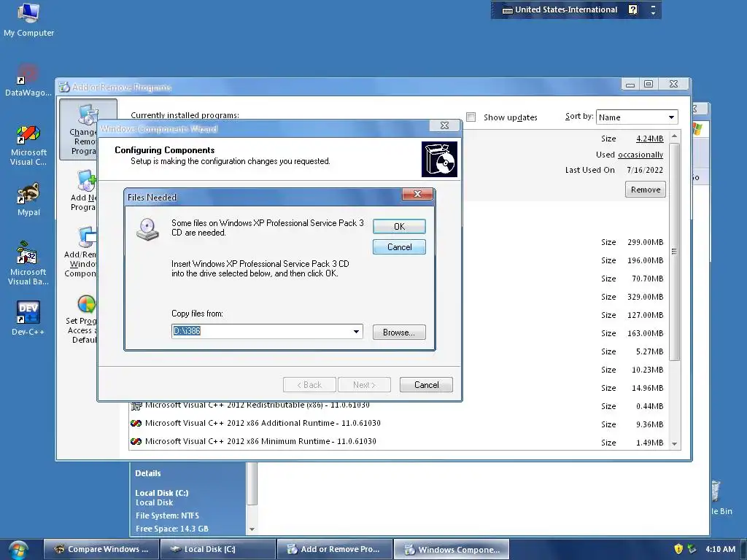Click OK in Files Needed dialog

tap(399, 227)
